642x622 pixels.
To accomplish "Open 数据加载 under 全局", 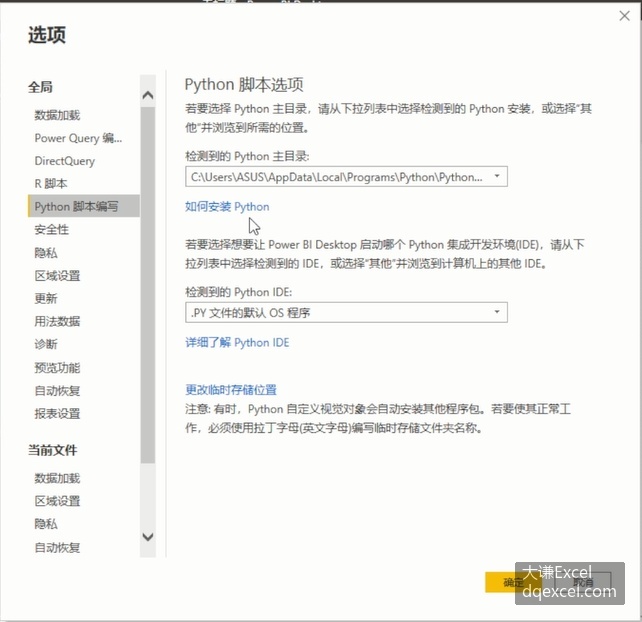I will [x=57, y=115].
